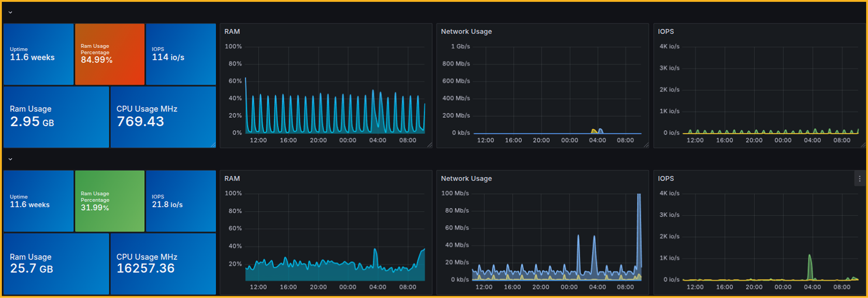This screenshot has width=868, height=298.
Task: Open the RAM panel title in the first row
Action: 232,32
